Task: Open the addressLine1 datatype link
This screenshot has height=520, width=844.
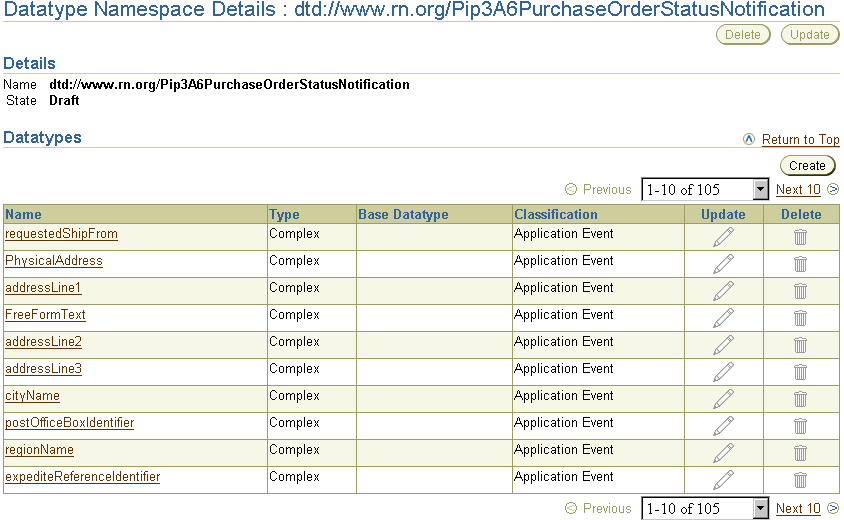Action: 43,288
